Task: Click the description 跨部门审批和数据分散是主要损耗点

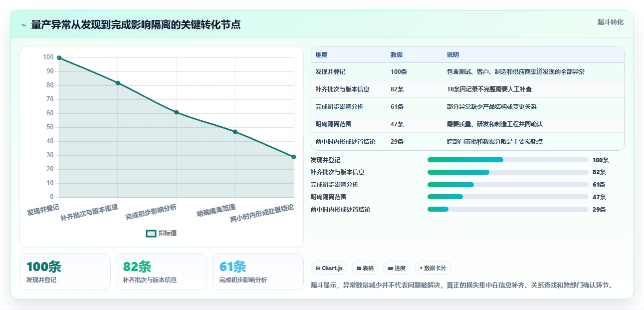Action: (495, 142)
